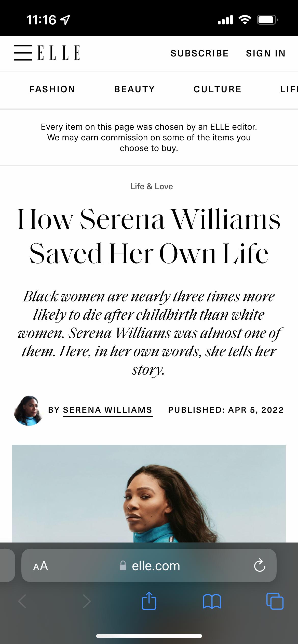Viewport: 298px width, 644px height.
Task: Reload the elle.com page
Action: pos(260,566)
